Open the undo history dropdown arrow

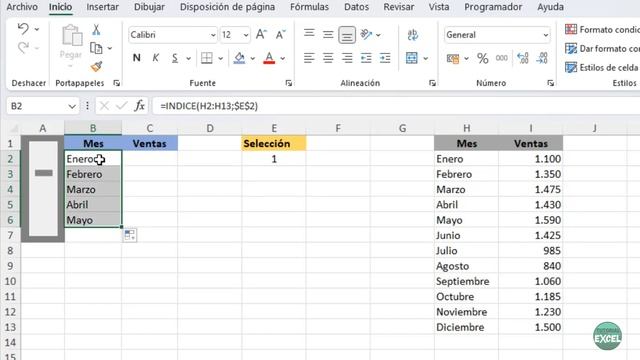coord(37,29)
